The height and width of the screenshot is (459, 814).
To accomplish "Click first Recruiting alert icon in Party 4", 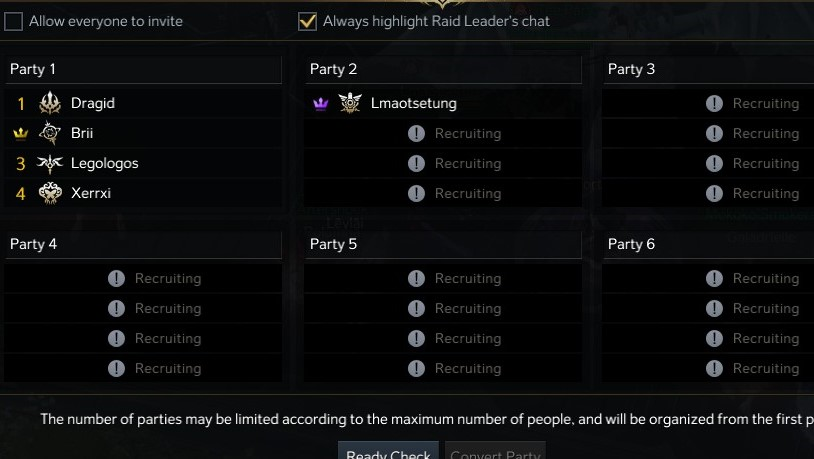I will [x=116, y=279].
